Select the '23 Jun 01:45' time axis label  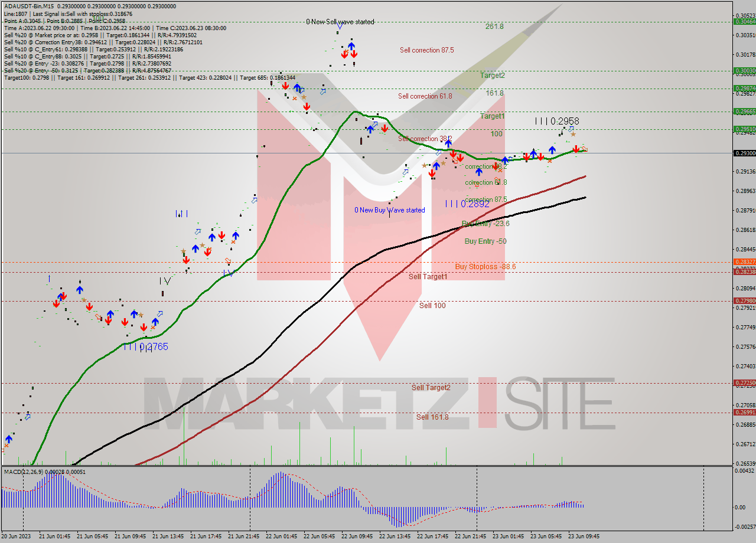point(508,537)
